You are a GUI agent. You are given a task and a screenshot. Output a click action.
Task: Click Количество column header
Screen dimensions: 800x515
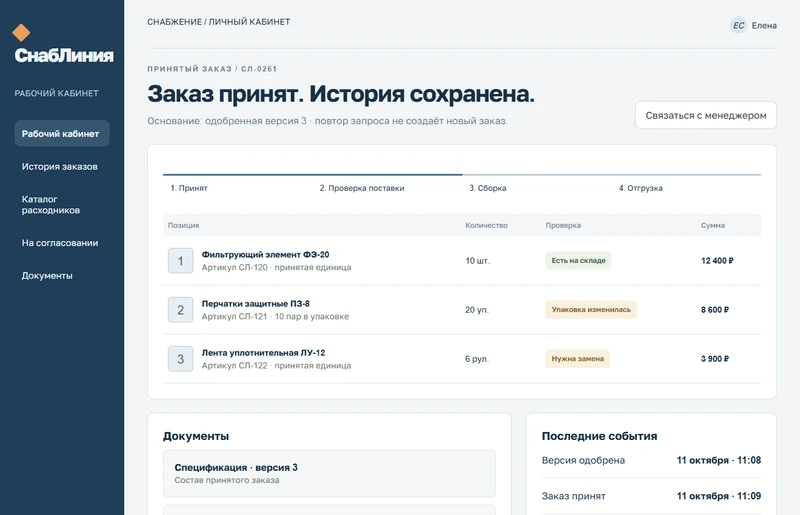point(486,225)
